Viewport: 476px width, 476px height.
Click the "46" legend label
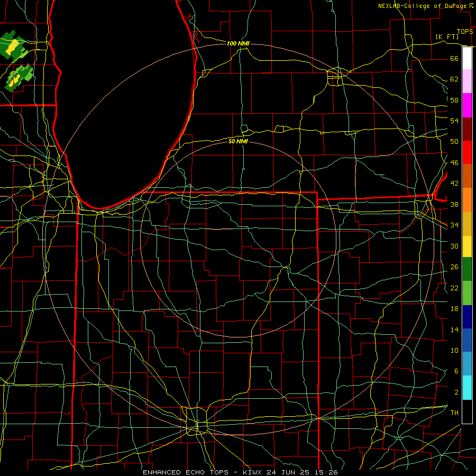454,163
